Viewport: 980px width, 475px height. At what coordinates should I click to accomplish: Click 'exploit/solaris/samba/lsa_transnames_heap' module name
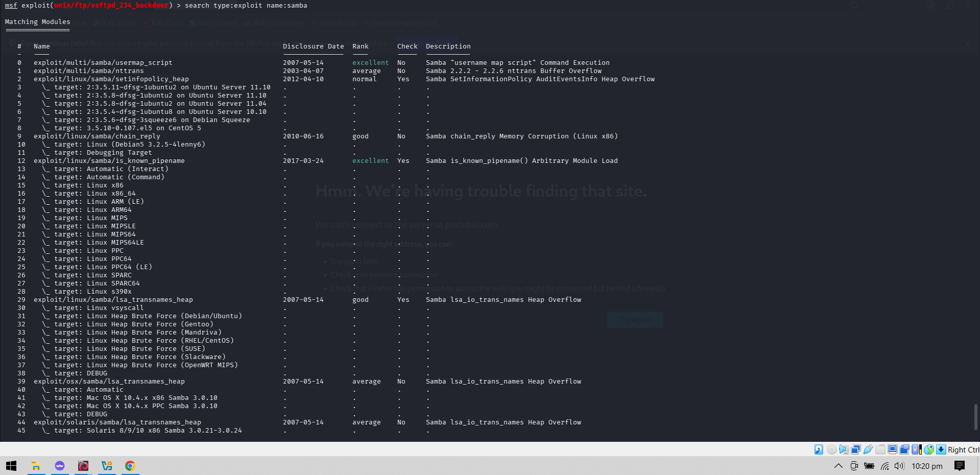coord(117,422)
